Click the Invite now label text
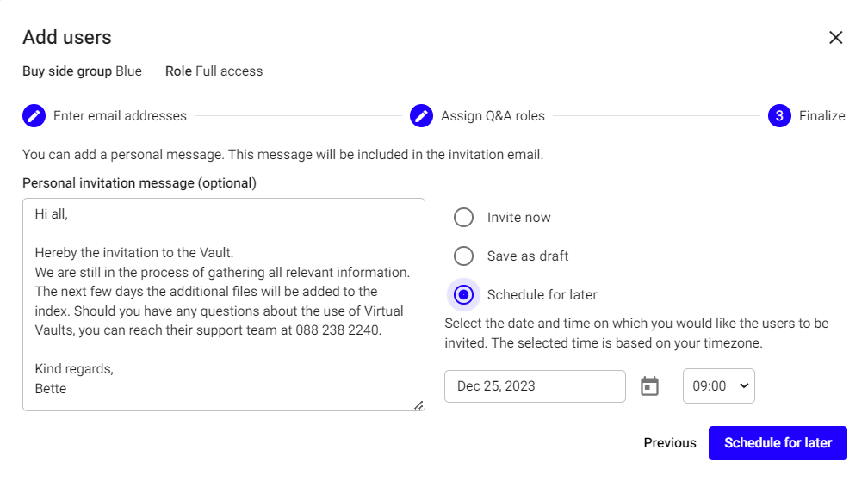 519,218
